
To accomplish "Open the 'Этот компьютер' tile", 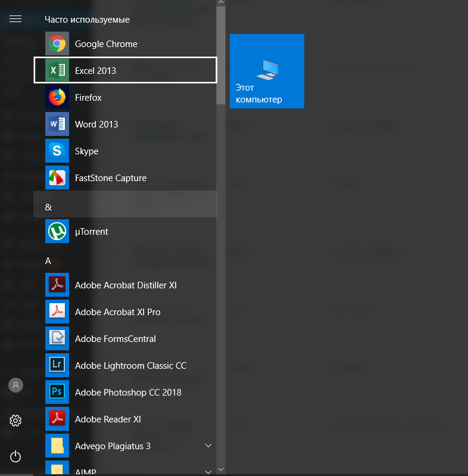I will 267,71.
